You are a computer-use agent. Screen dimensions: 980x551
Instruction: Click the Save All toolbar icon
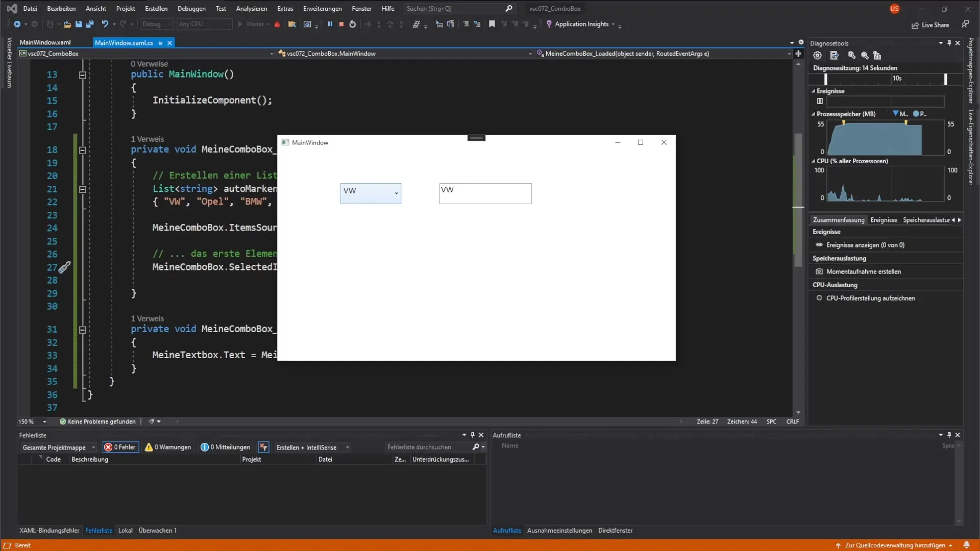click(90, 24)
